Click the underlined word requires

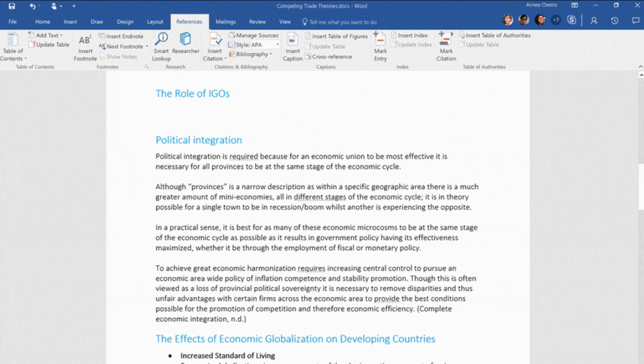point(311,268)
